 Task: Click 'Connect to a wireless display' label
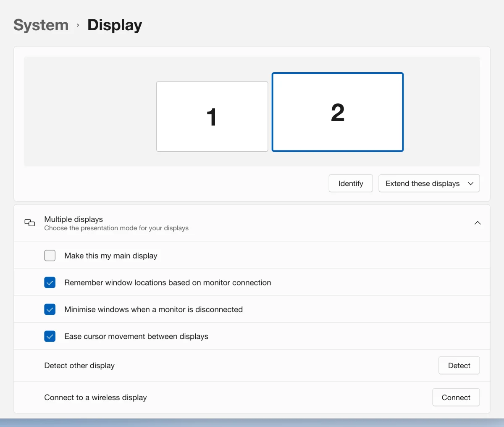95,397
